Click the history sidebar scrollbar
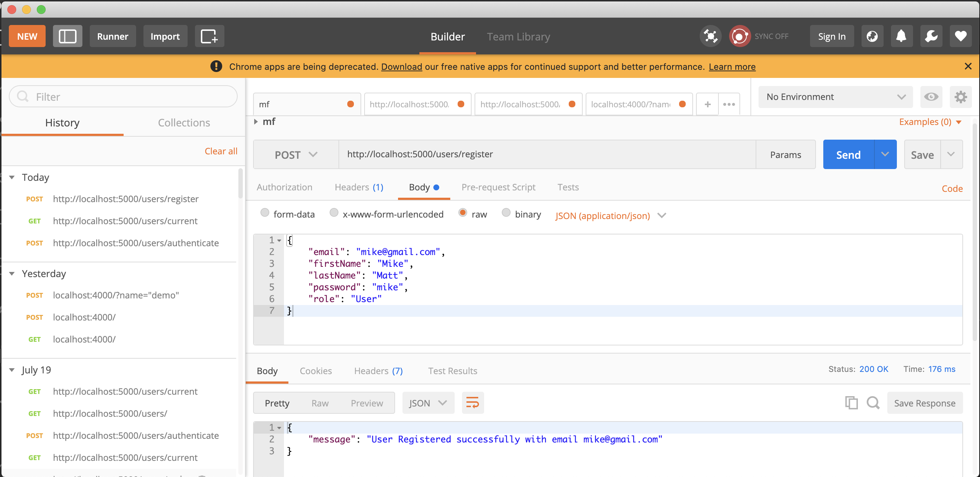 (x=241, y=183)
